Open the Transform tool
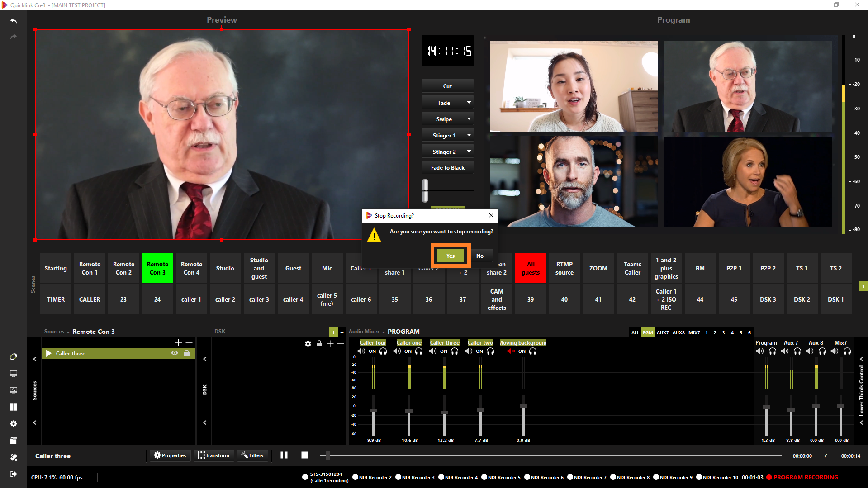868x488 pixels. (213, 455)
